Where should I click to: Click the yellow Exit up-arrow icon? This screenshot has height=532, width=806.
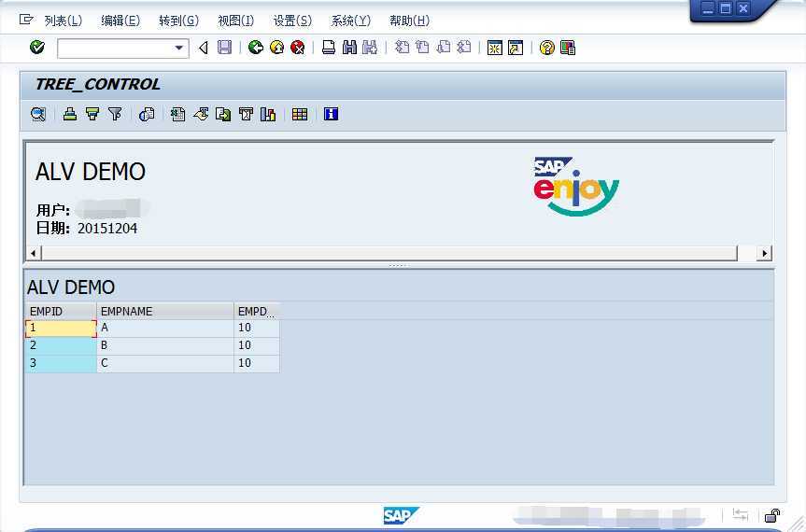[x=277, y=48]
